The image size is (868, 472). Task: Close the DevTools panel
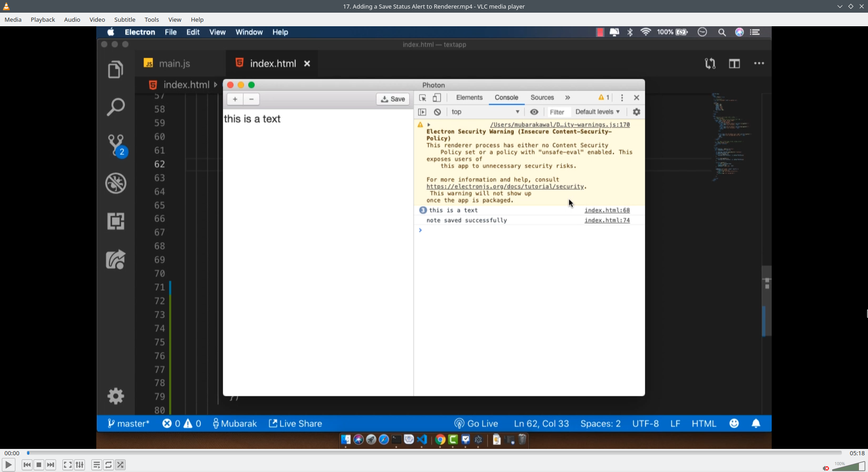(x=637, y=98)
